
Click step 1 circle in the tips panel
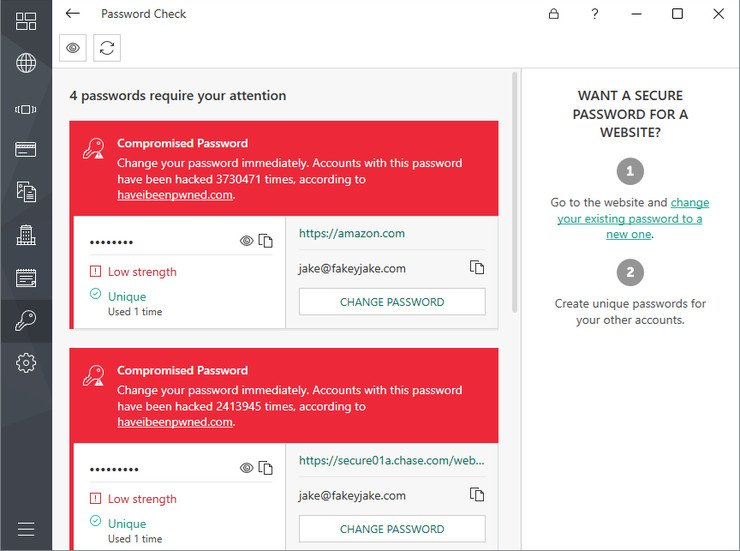click(x=630, y=171)
